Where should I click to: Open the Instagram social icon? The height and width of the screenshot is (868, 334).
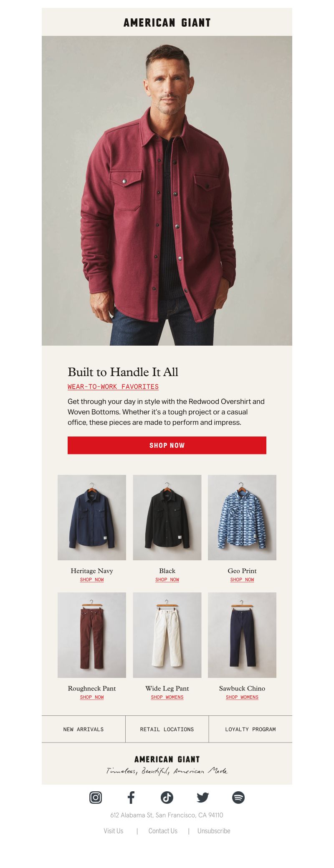[96, 798]
